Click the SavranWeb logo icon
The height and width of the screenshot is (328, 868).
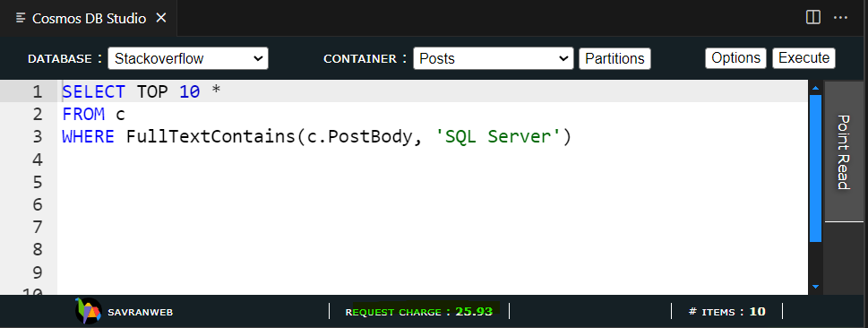coord(88,311)
